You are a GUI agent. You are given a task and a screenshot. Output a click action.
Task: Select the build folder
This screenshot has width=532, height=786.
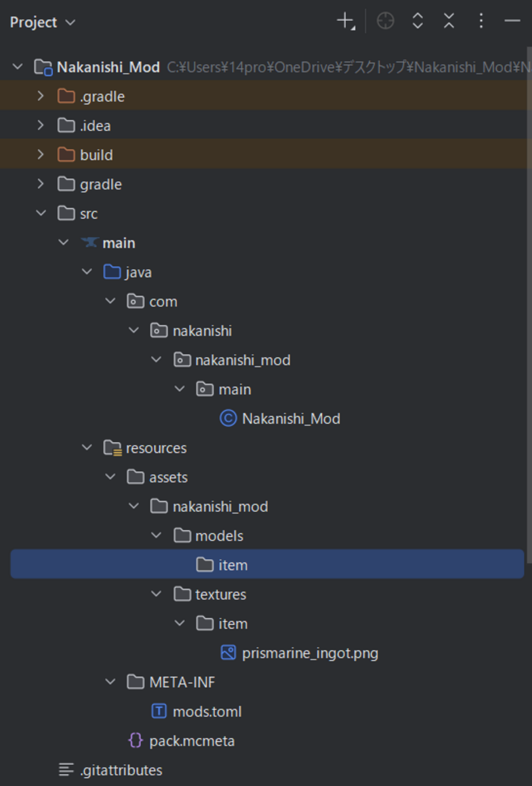click(x=96, y=155)
